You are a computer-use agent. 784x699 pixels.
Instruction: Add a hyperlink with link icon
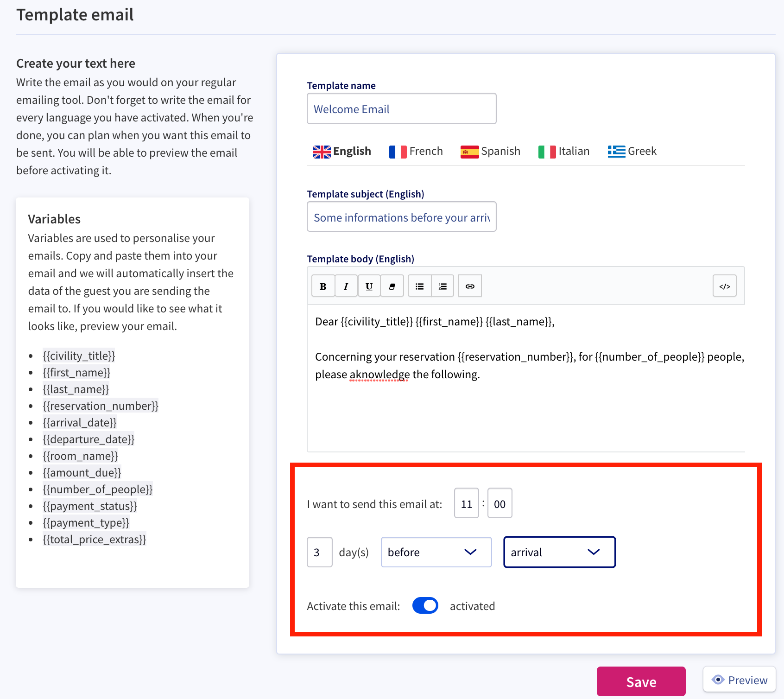pyautogui.click(x=470, y=286)
